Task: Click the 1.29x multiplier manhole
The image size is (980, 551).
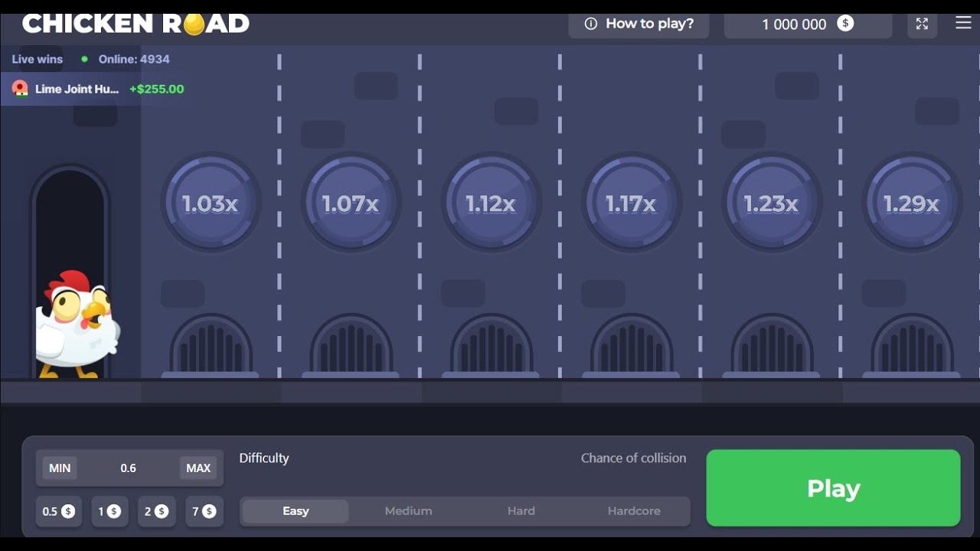Action: [912, 204]
